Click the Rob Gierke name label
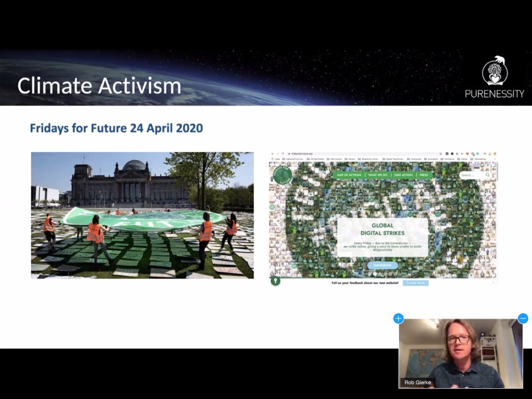Screen dimensions: 532x399 coord(418,382)
